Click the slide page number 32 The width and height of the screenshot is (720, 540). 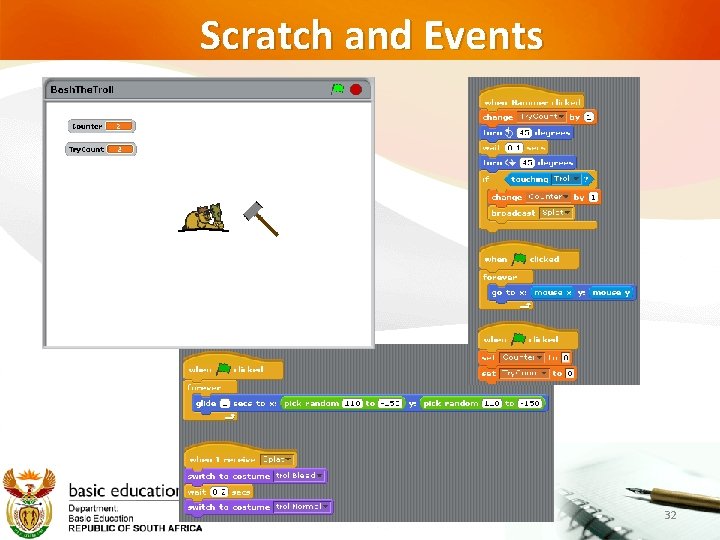coord(670,515)
